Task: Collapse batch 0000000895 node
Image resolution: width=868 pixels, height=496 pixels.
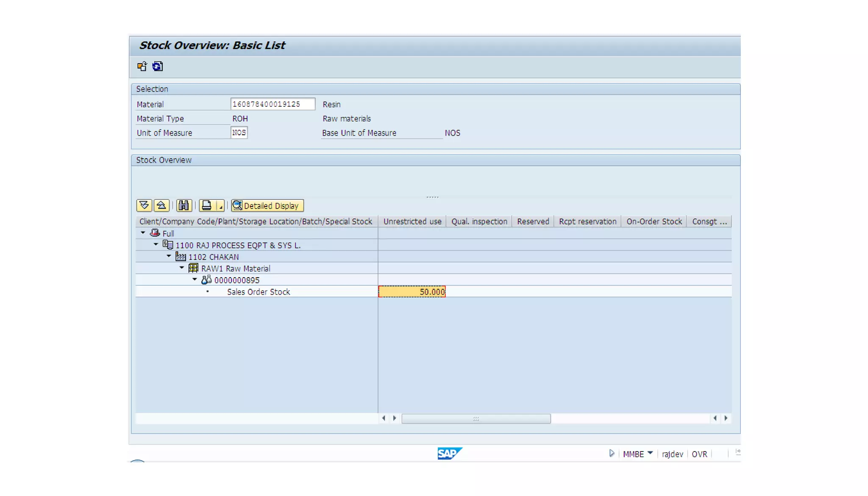Action: pos(195,279)
